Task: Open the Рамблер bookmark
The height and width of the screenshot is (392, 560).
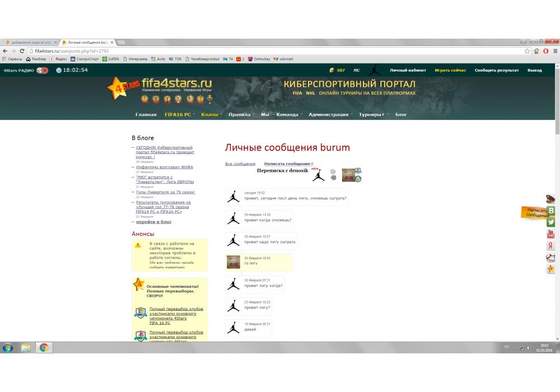Action: 36,59
